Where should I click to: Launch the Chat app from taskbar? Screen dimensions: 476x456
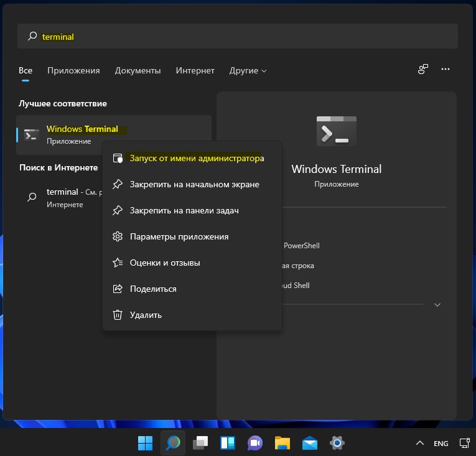coord(255,444)
